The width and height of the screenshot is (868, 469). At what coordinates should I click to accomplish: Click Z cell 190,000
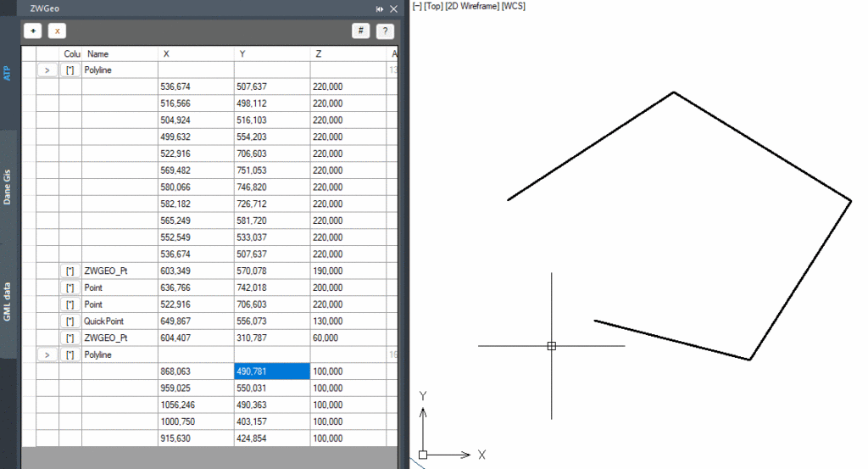pyautogui.click(x=348, y=271)
